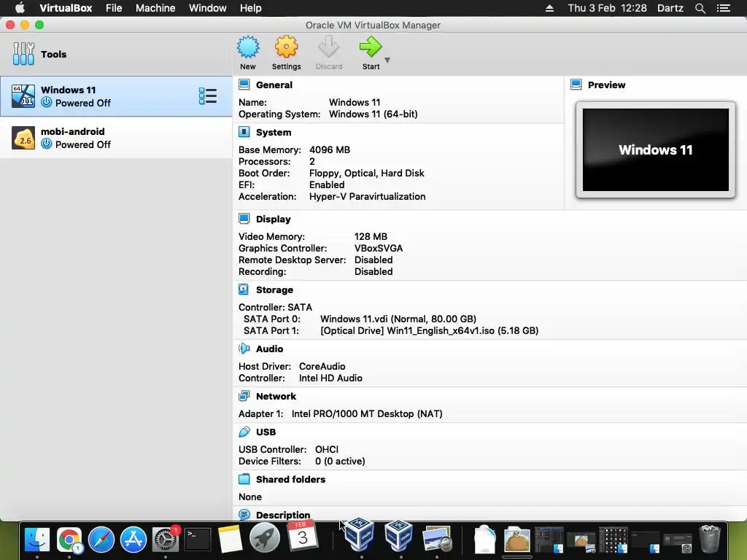Click the Windows 11 preview thumbnail

pyautogui.click(x=656, y=149)
